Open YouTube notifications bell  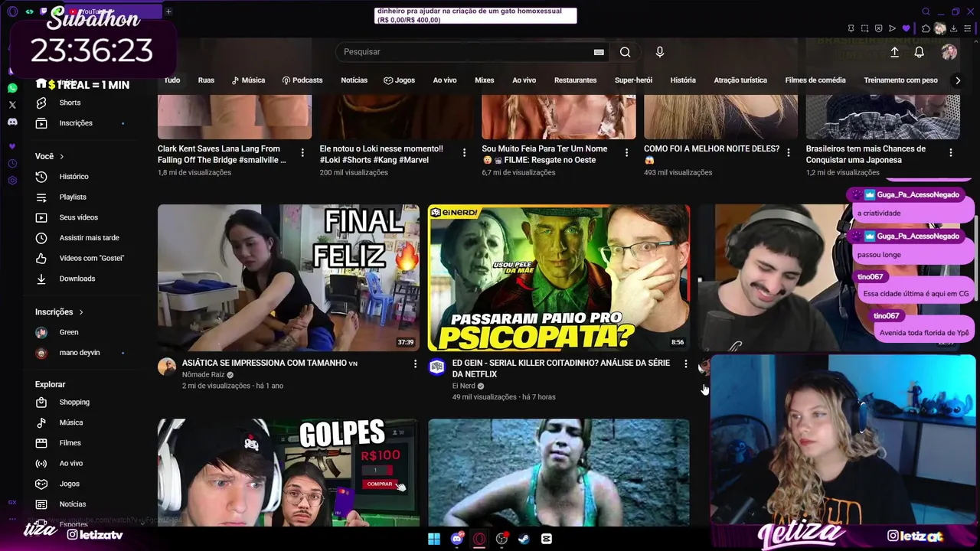pyautogui.click(x=920, y=52)
